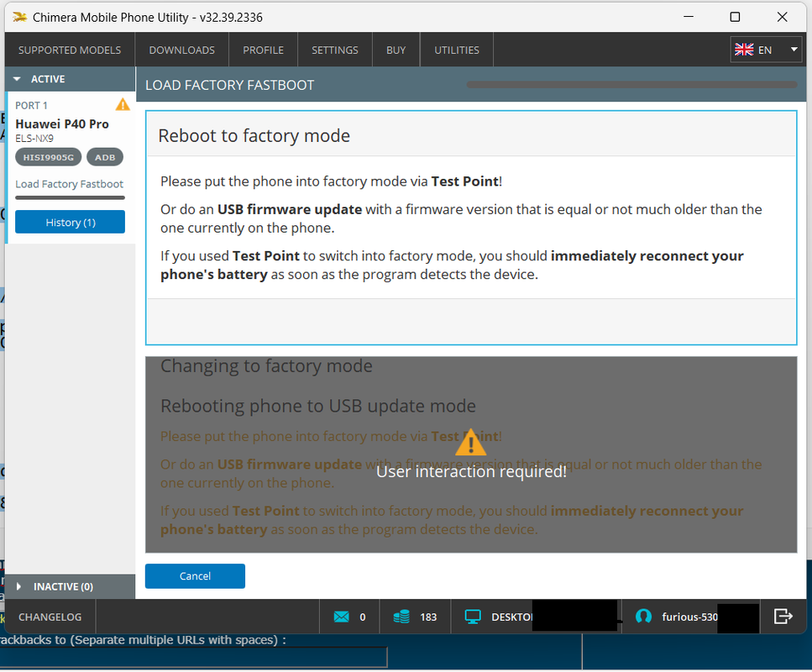
Task: Click the 183 credits count
Action: pyautogui.click(x=428, y=617)
